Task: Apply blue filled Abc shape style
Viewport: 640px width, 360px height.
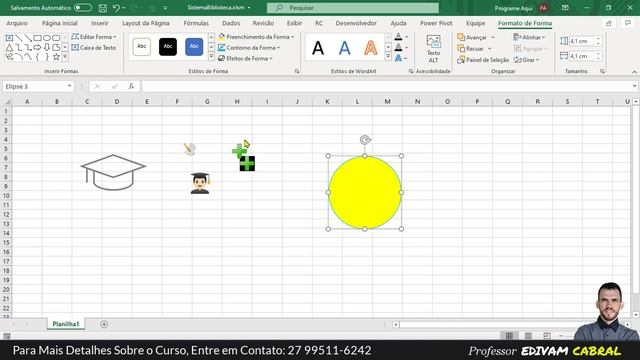Action: click(x=194, y=47)
